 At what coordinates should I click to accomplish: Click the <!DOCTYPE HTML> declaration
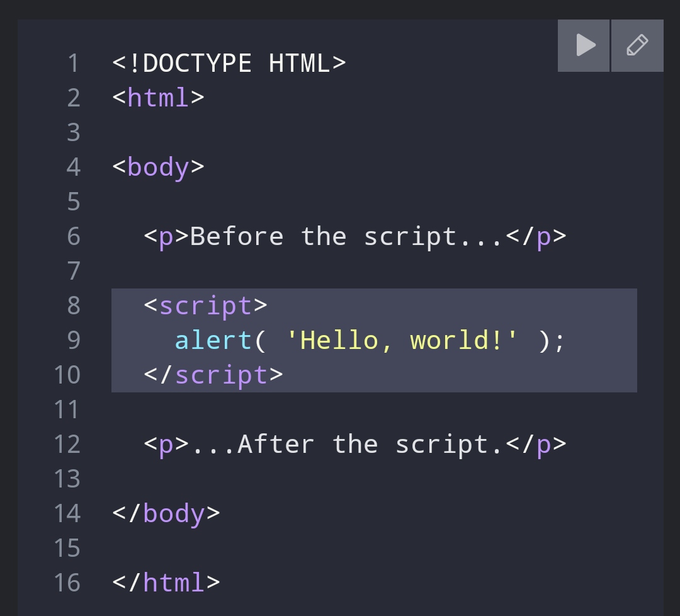coord(229,62)
